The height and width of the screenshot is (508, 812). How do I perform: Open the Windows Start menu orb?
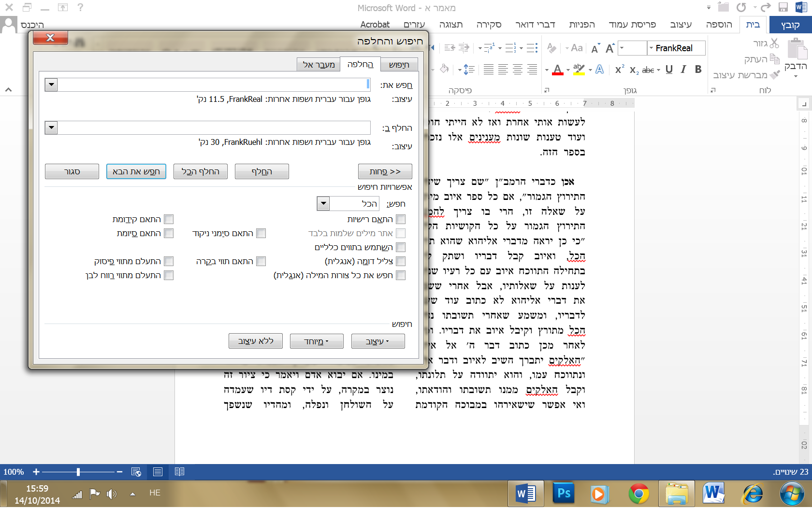(x=792, y=494)
